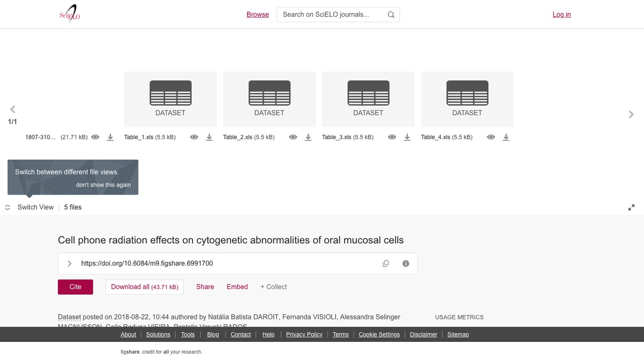
Task: Preview Table_1.xls with eye icon
Action: point(194,137)
